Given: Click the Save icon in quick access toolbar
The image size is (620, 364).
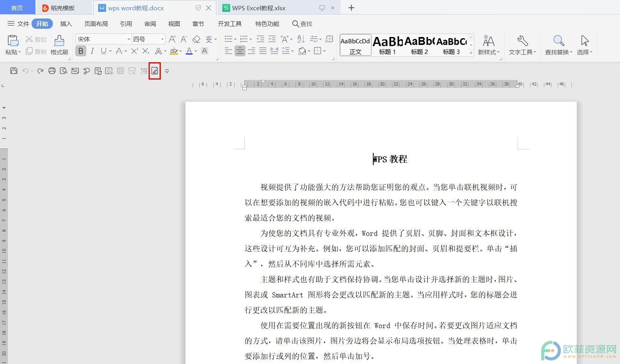Looking at the screenshot, I should (x=14, y=71).
